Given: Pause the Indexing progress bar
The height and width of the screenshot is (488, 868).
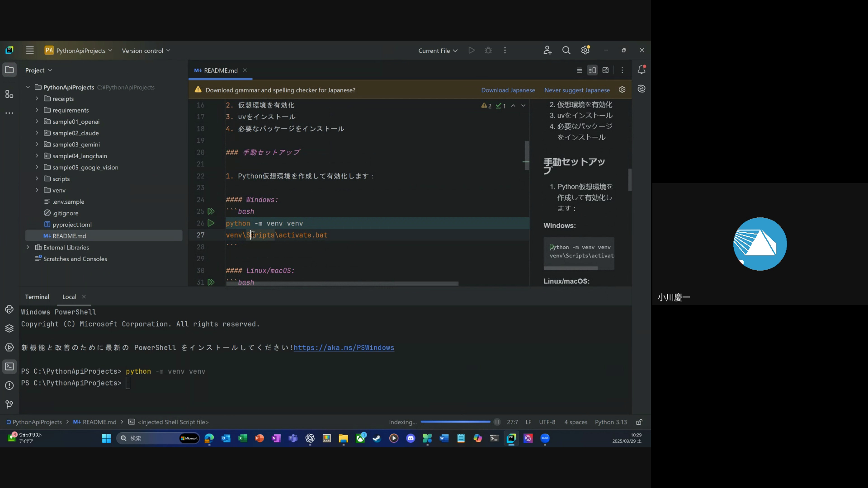Looking at the screenshot, I should point(497,422).
